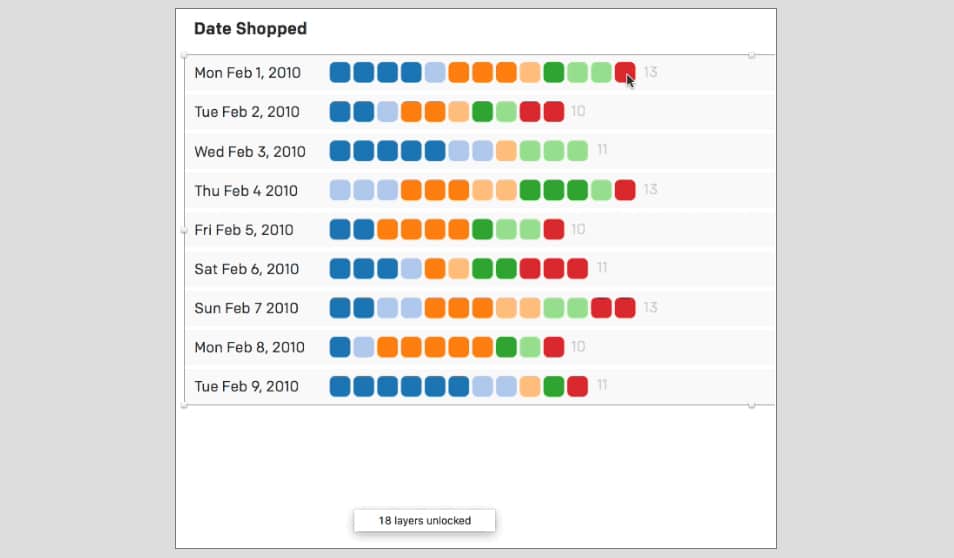Viewport: 954px width, 558px height.
Task: Select the dark green square in Mon Feb 1 row
Action: [x=553, y=72]
